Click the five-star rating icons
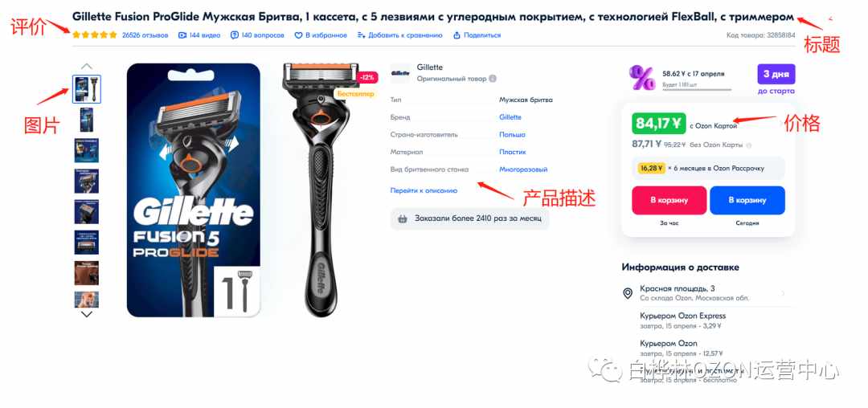 click(x=95, y=35)
